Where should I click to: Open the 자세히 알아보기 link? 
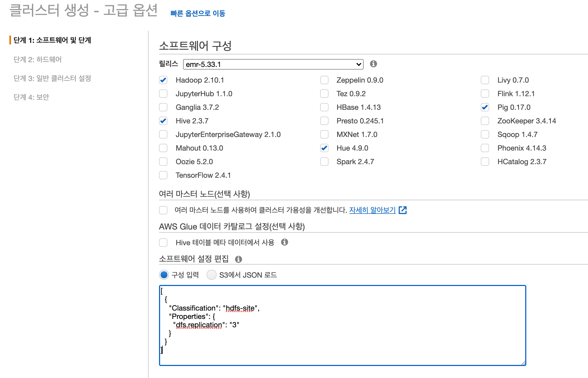pyautogui.click(x=372, y=210)
